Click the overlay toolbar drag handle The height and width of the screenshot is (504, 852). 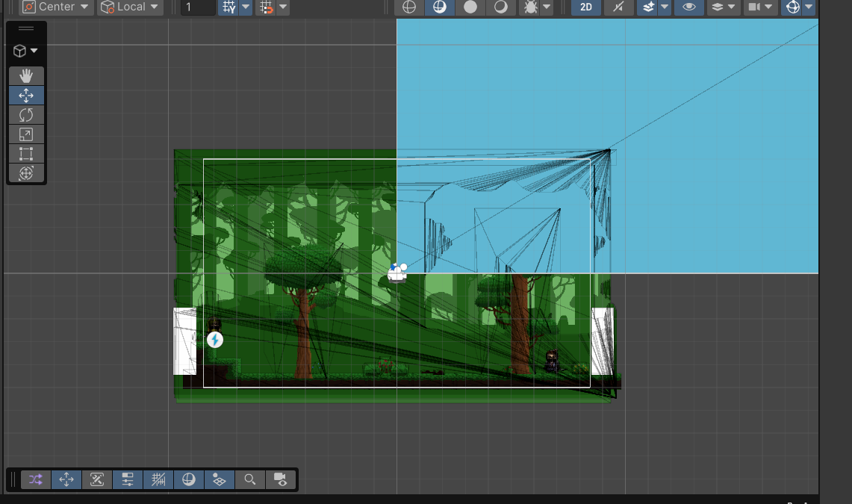13,479
